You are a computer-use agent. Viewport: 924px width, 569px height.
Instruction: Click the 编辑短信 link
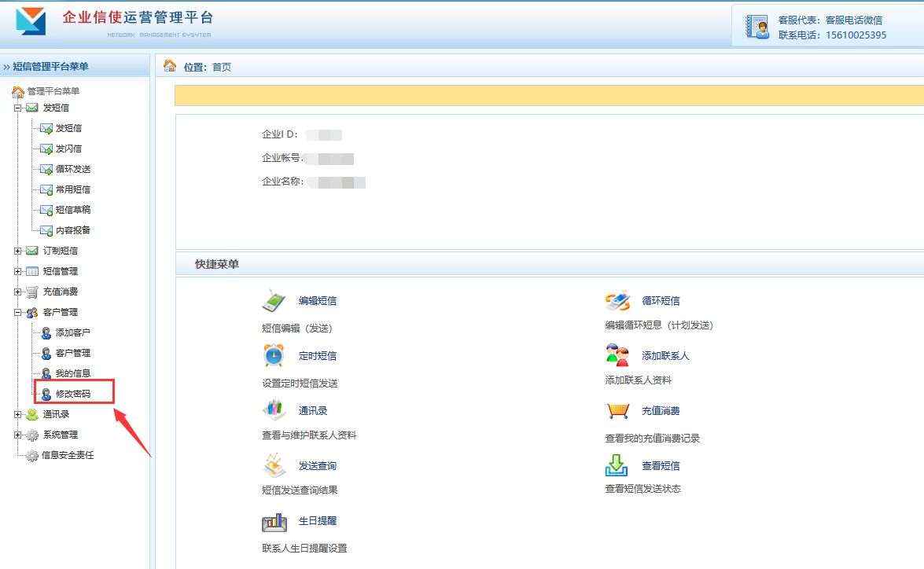point(318,301)
